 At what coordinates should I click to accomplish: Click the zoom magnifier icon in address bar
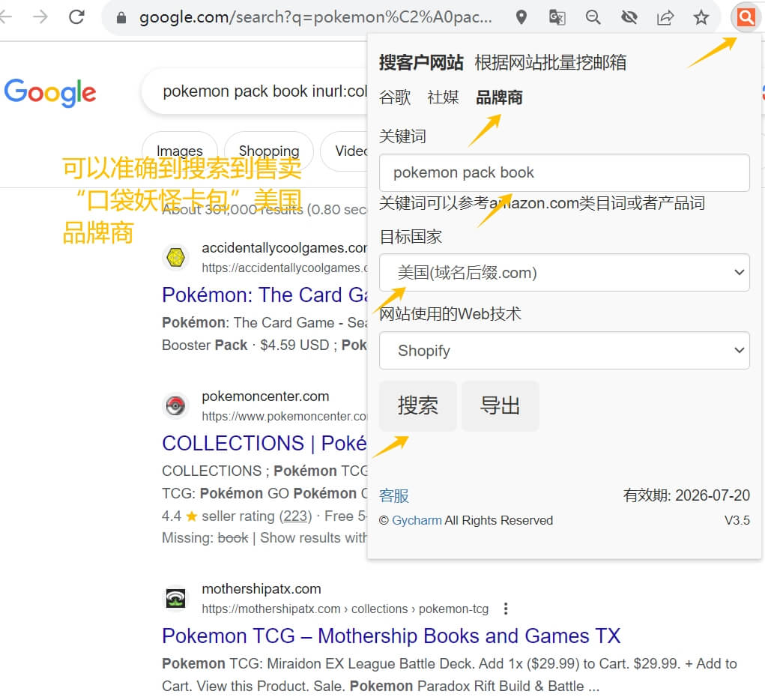pyautogui.click(x=593, y=17)
